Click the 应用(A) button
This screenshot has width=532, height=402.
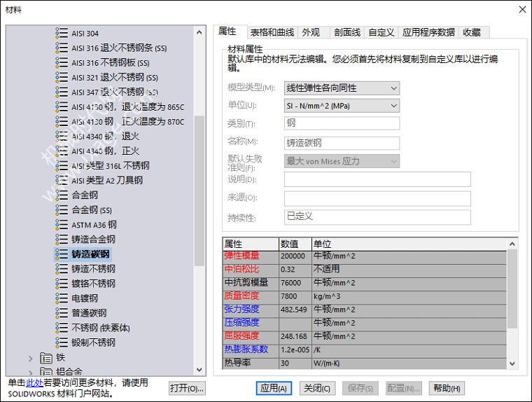[274, 388]
